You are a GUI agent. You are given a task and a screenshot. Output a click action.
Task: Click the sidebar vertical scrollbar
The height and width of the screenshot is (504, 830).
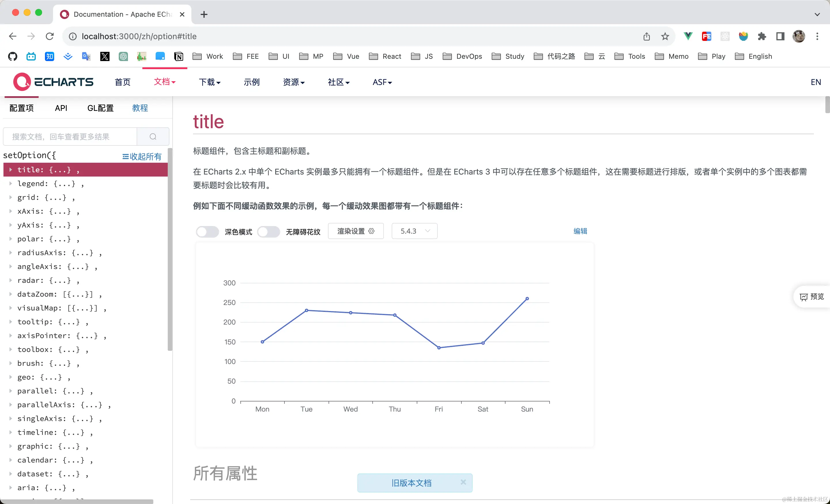click(170, 249)
